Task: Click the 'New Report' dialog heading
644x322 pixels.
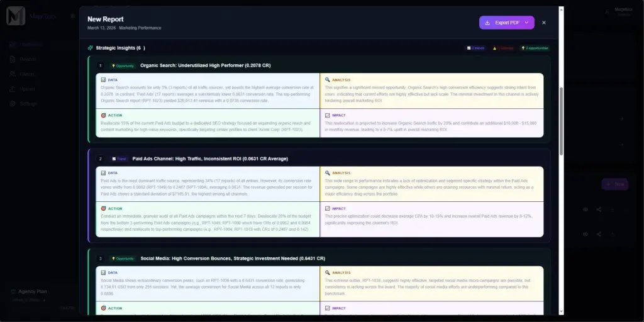Action: tap(105, 19)
